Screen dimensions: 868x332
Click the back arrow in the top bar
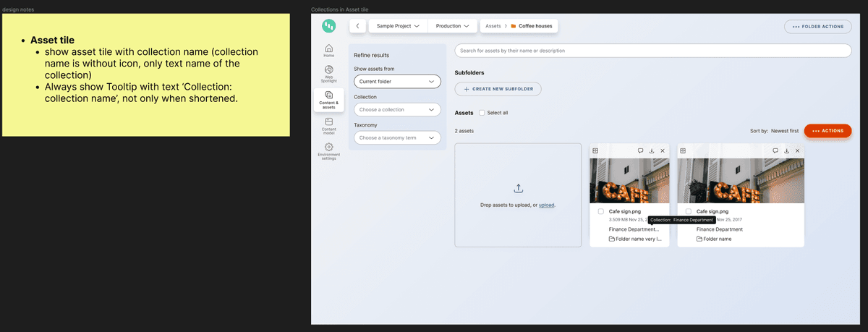358,26
